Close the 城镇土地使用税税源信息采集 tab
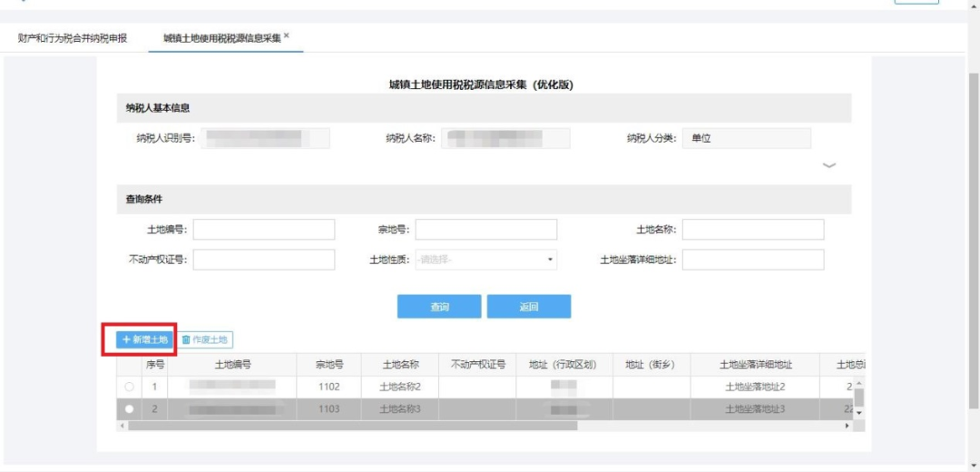This screenshot has height=472, width=980. tap(287, 35)
